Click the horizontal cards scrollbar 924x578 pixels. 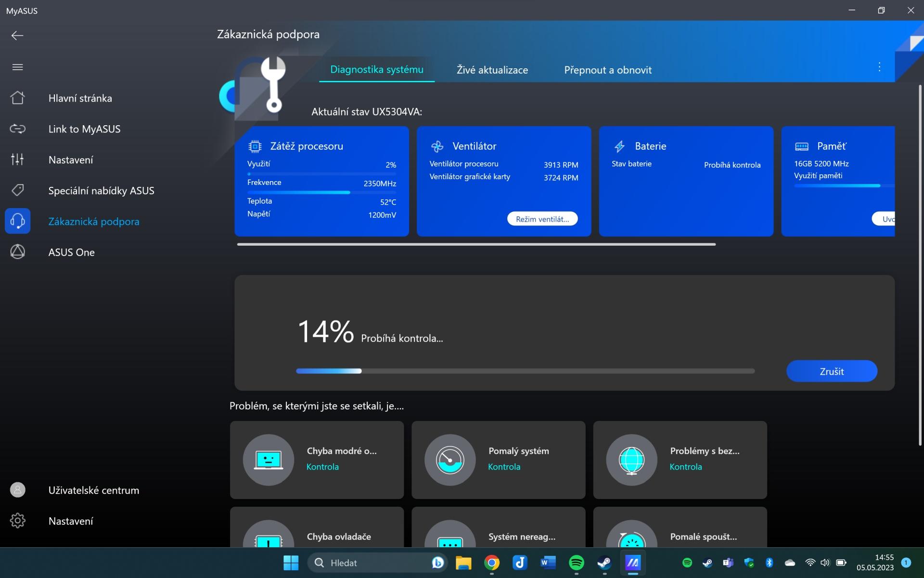(476, 244)
